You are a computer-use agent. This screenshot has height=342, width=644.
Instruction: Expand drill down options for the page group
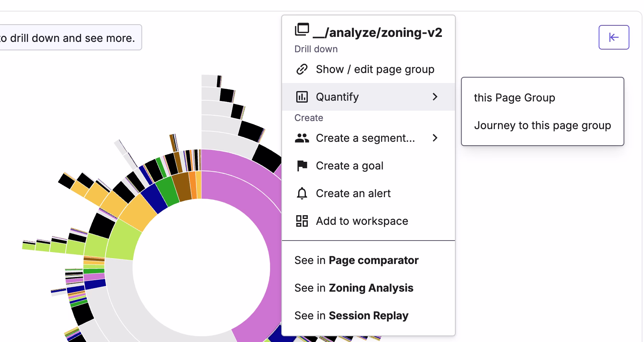click(316, 49)
